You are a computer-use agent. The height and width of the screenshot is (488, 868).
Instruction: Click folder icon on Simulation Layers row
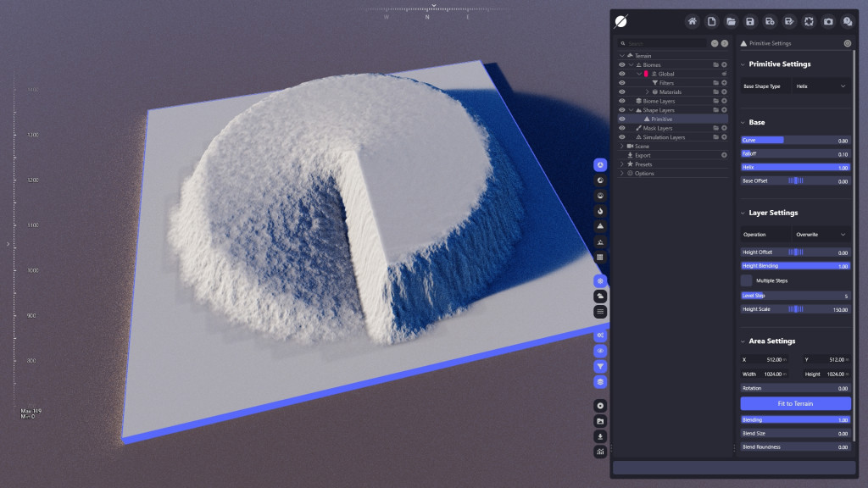pyautogui.click(x=715, y=137)
